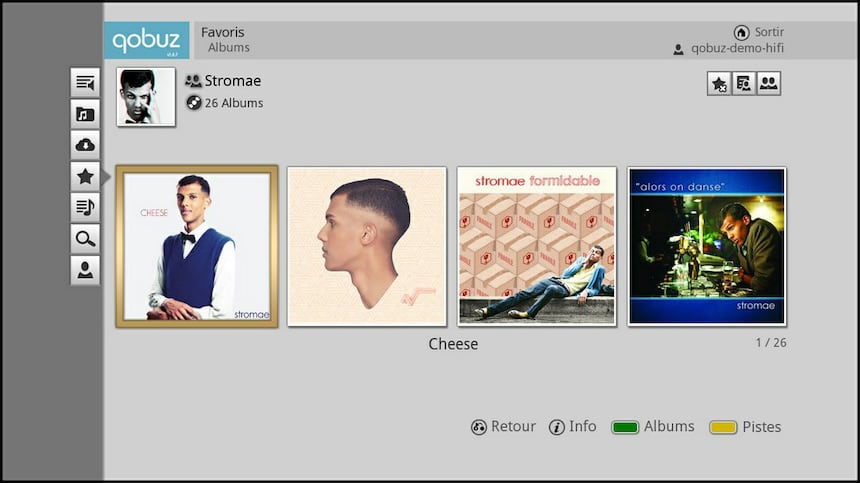Click the similar artists icon button
This screenshot has width=860, height=483.
[769, 83]
